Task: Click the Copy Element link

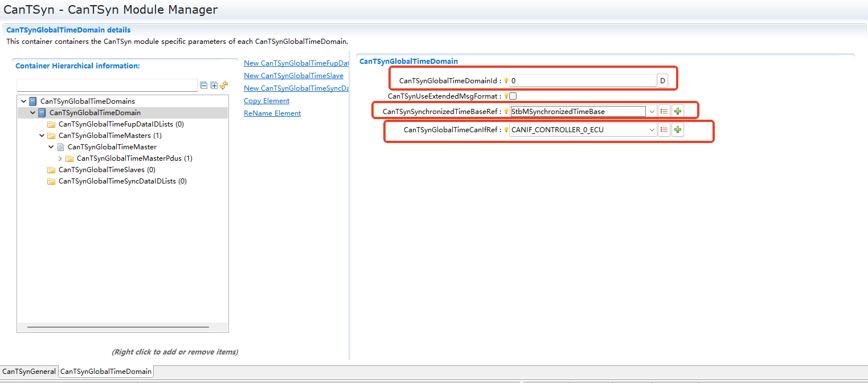Action: [267, 101]
